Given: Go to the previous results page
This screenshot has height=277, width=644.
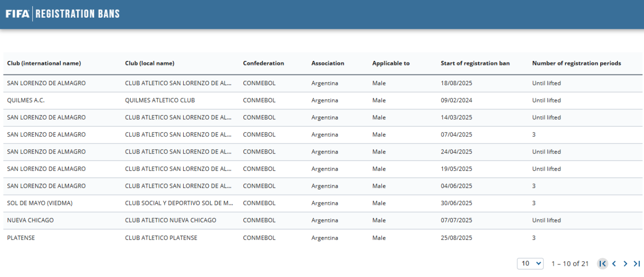Looking at the screenshot, I should [614, 263].
